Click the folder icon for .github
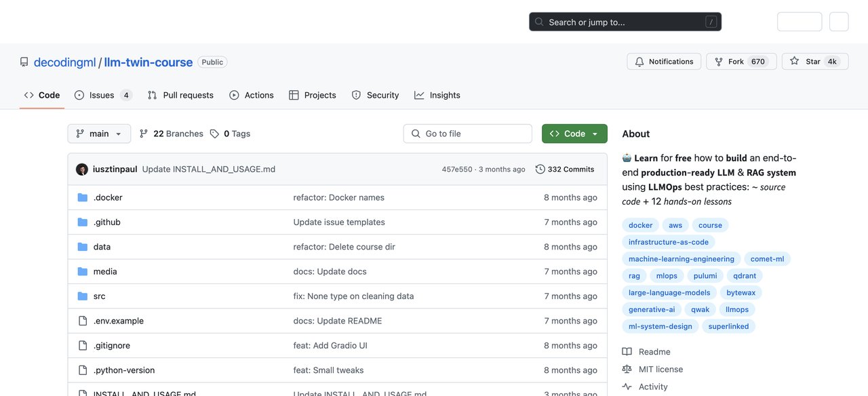868x396 pixels. click(x=83, y=222)
